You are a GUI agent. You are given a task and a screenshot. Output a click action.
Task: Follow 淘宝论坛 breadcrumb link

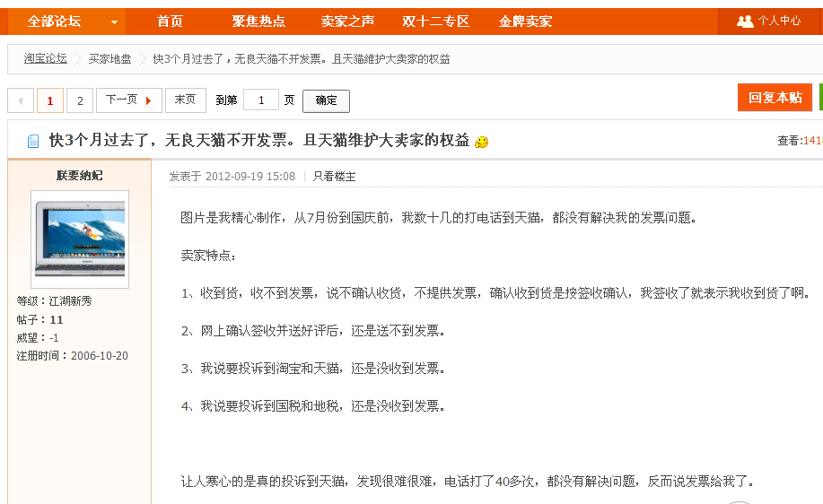pos(46,58)
